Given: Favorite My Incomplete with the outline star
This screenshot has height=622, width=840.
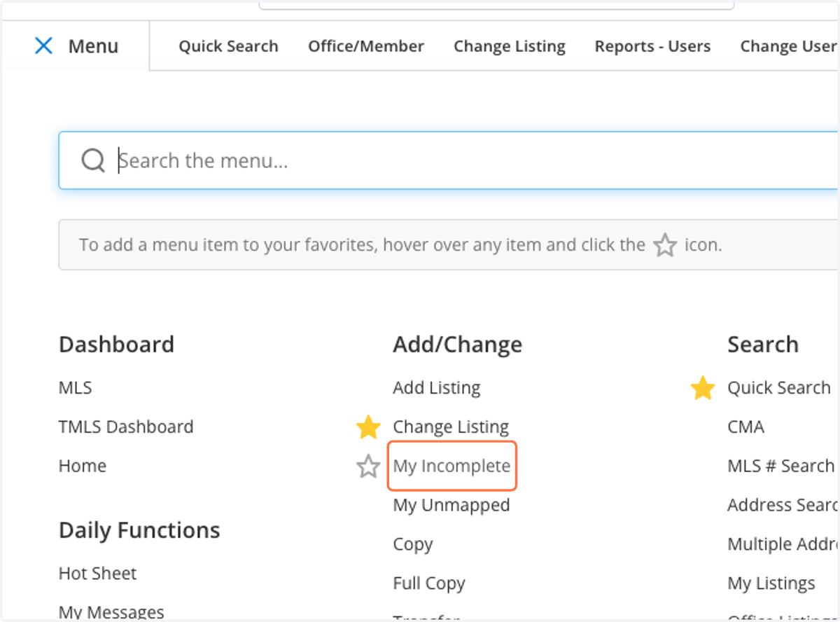Looking at the screenshot, I should [368, 466].
